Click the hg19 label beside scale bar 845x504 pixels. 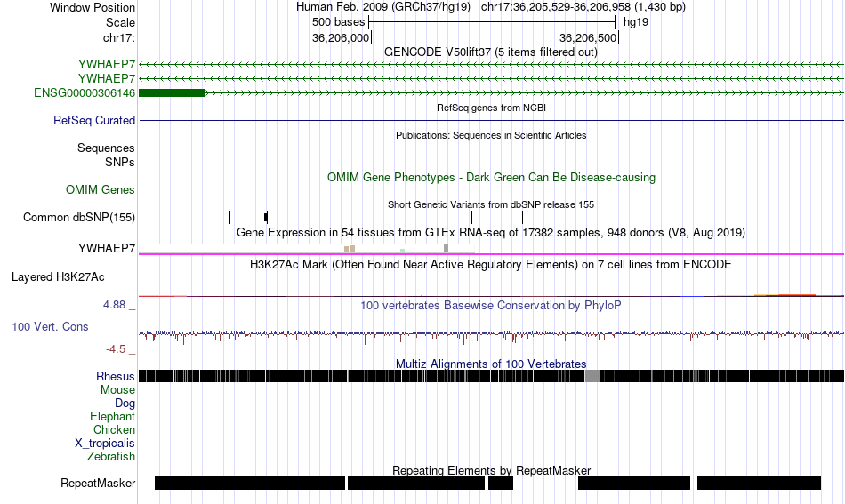636,22
